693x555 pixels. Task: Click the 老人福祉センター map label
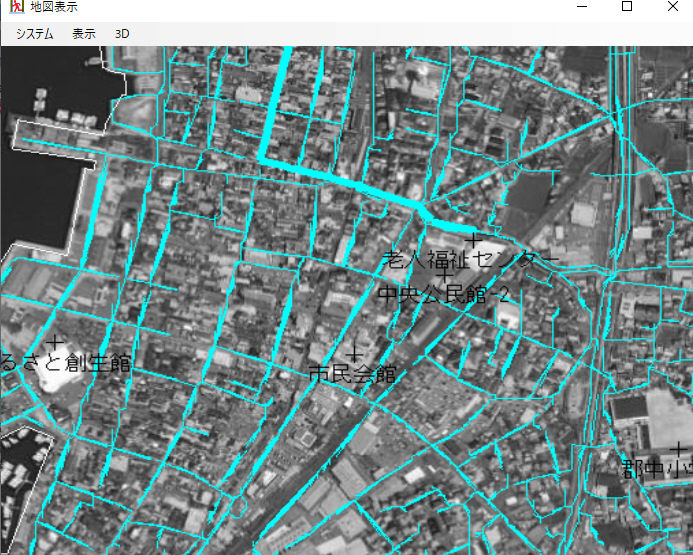(470, 261)
